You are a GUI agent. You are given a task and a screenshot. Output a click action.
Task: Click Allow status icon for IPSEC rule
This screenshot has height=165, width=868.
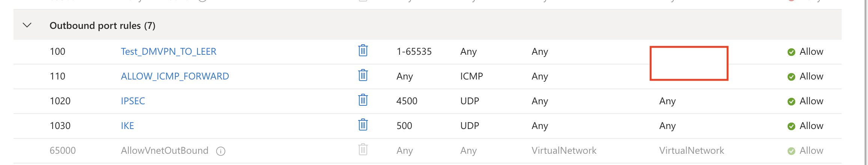791,102
